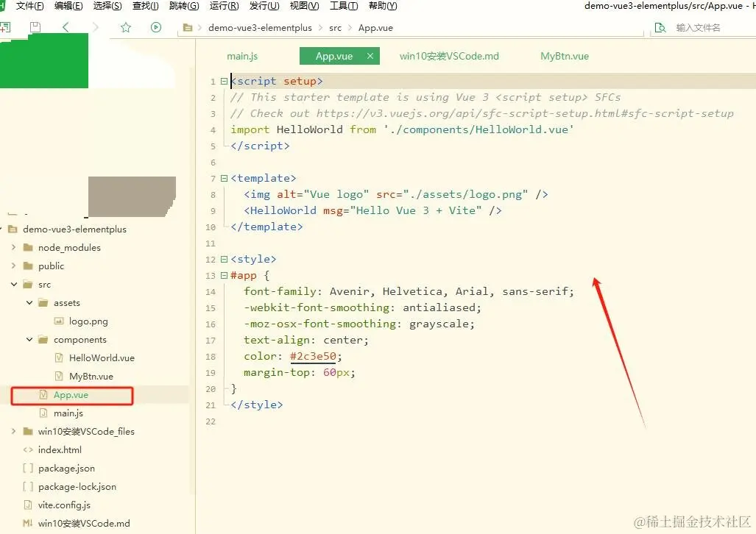Click the markdown icon of win10安装VSCode.md
The height and width of the screenshot is (534, 756).
(x=28, y=523)
